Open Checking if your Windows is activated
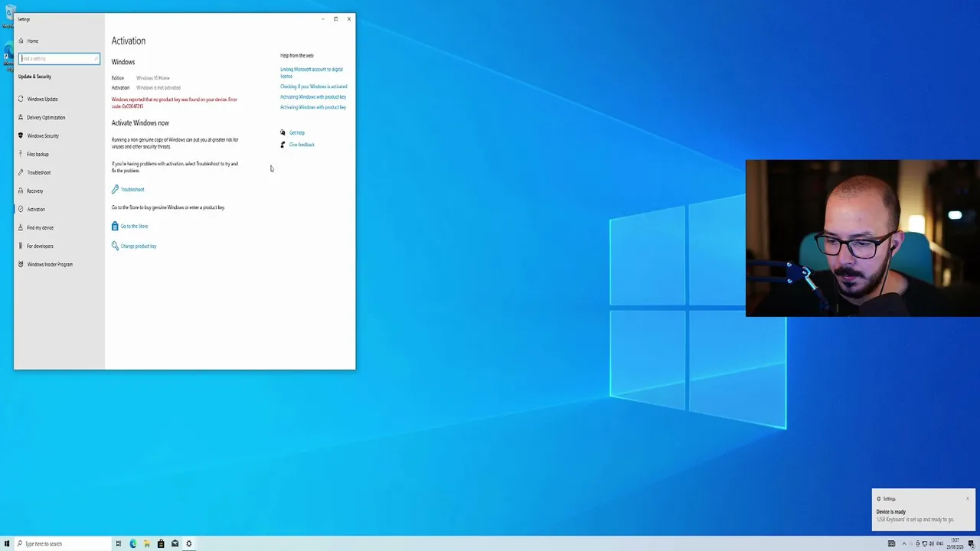 313,86
